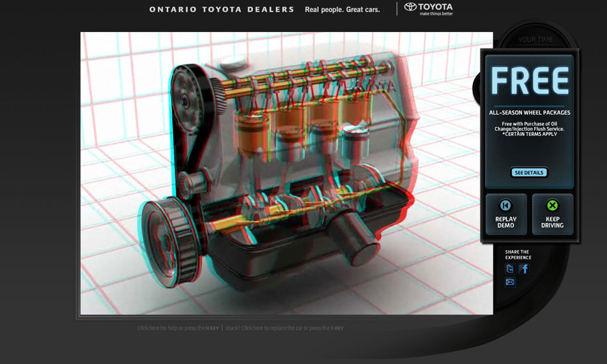This screenshot has height=364, width=607.
Task: Click the 'SHARE THE EXPERIENCE' label
Action: pos(518,255)
